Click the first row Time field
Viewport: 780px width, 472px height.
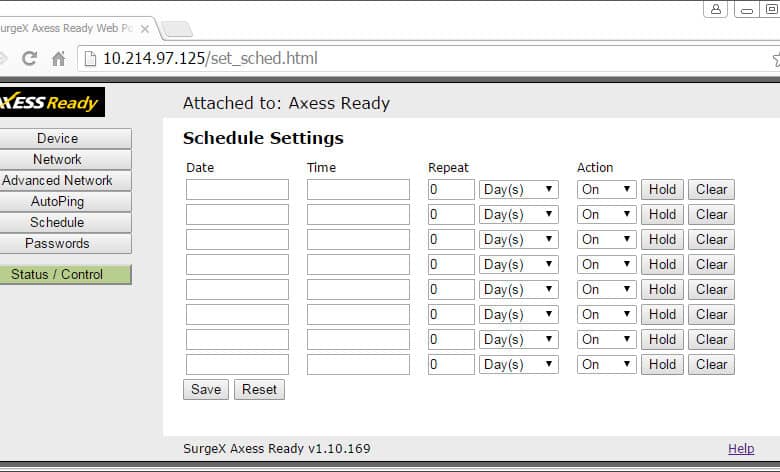pos(358,189)
